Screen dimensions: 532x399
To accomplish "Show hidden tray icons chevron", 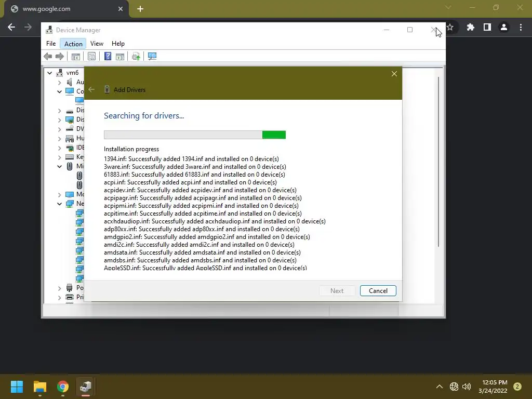I will tap(440, 387).
